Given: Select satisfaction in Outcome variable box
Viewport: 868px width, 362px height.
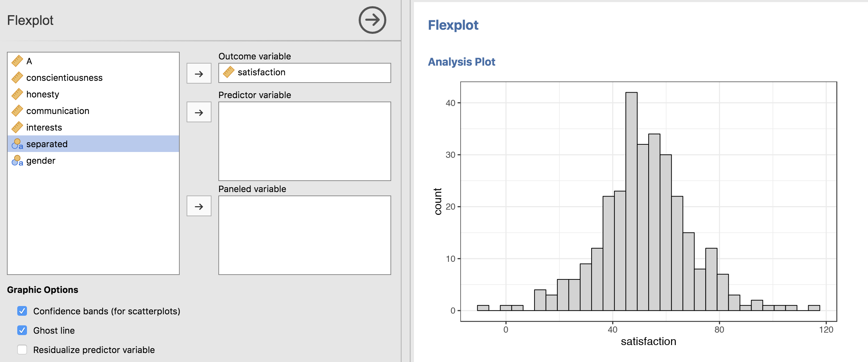Looking at the screenshot, I should [x=305, y=73].
